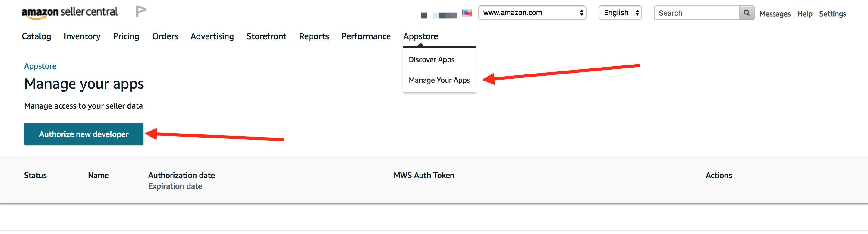Open the English language dropdown
The height and width of the screenshot is (234, 868).
[620, 13]
